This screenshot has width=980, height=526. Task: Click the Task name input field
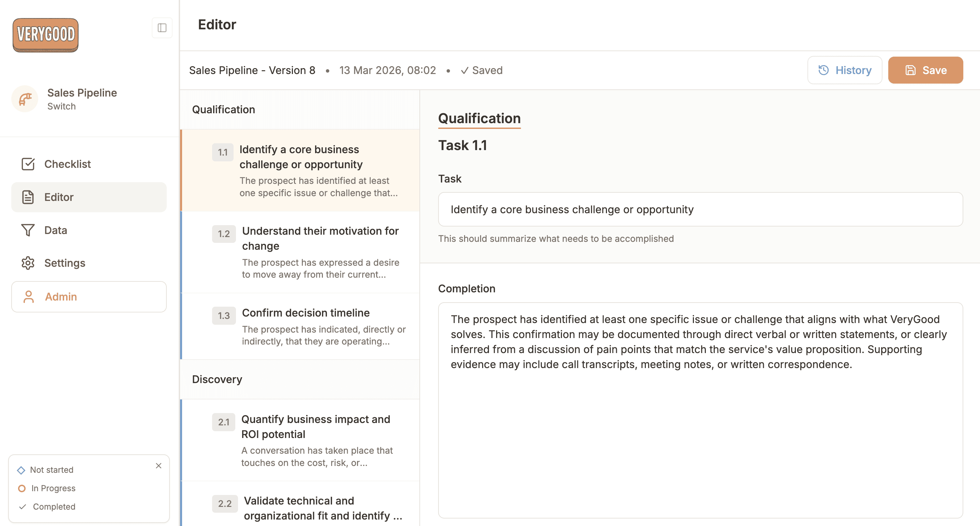pos(700,209)
